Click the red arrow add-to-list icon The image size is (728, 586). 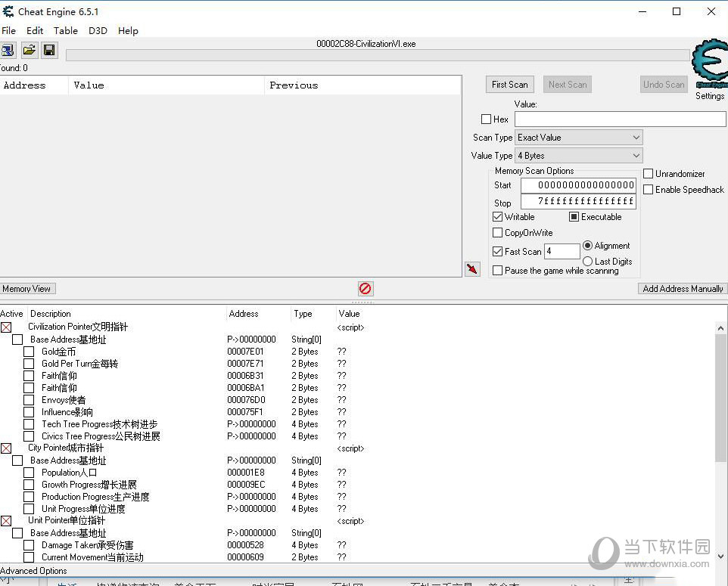[472, 268]
